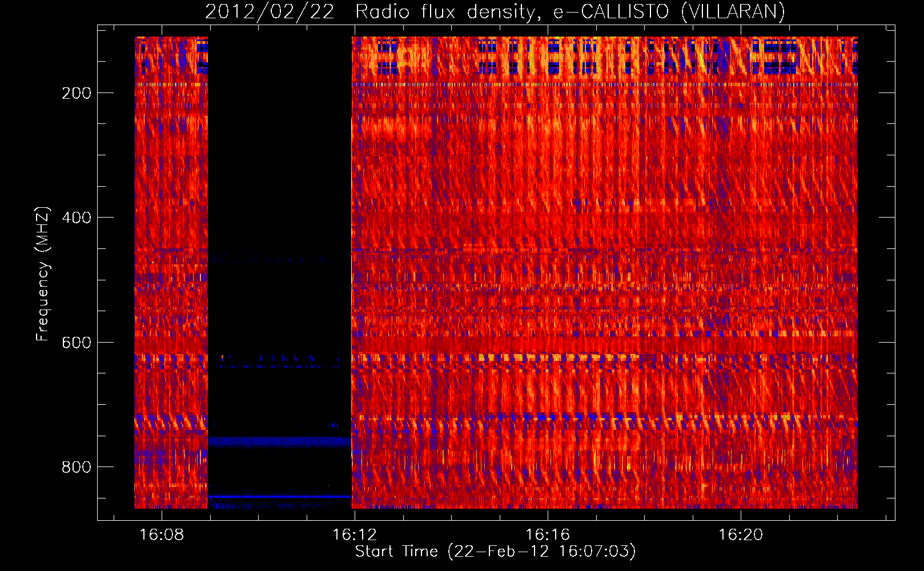
Task: Click the 16:16 time tick label
Action: (x=548, y=535)
